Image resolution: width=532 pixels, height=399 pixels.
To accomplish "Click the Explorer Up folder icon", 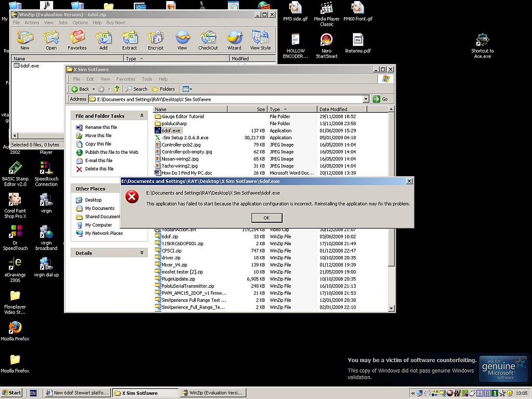I will pos(116,89).
